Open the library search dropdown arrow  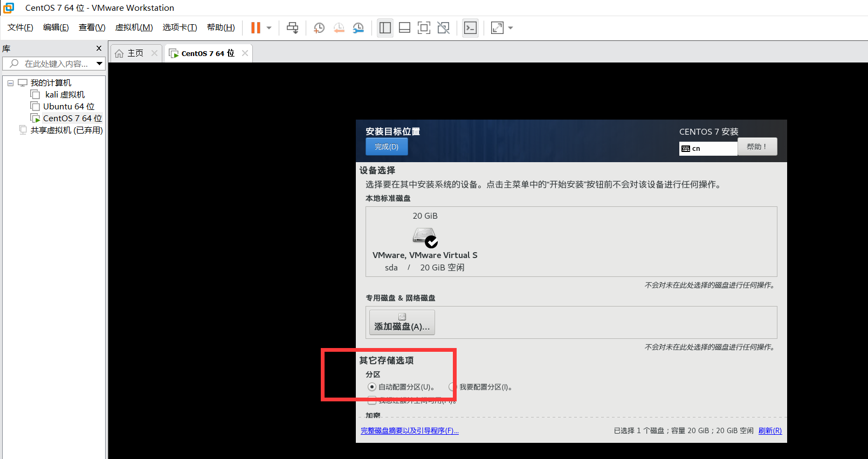(x=100, y=64)
